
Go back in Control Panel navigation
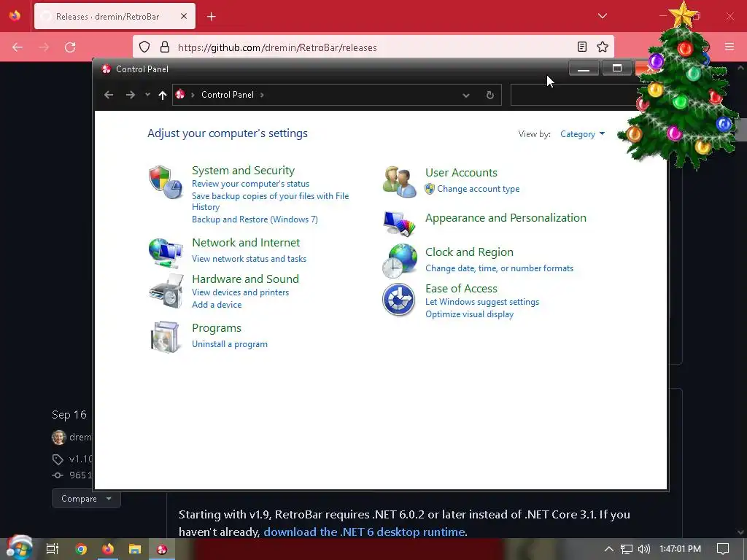pyautogui.click(x=109, y=95)
